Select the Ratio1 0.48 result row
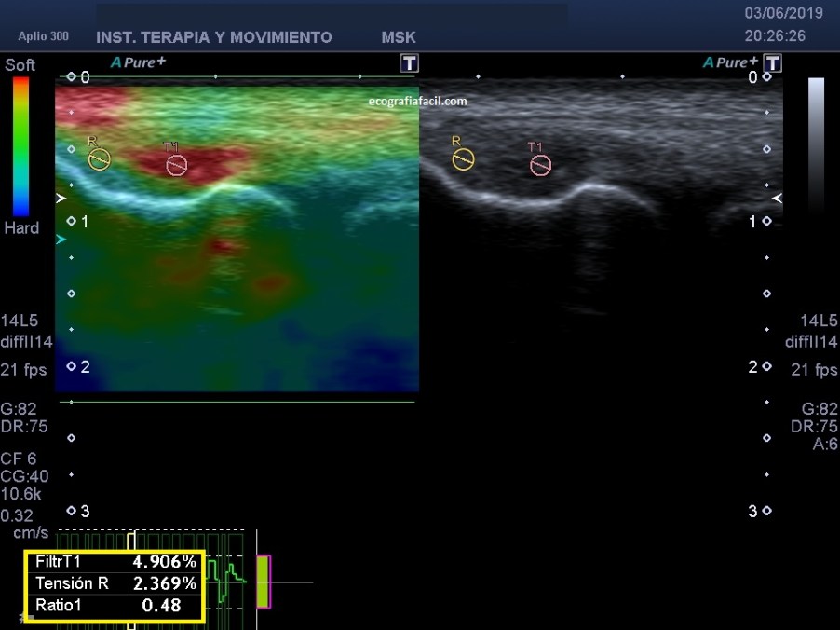This screenshot has height=630, width=840. (115, 605)
